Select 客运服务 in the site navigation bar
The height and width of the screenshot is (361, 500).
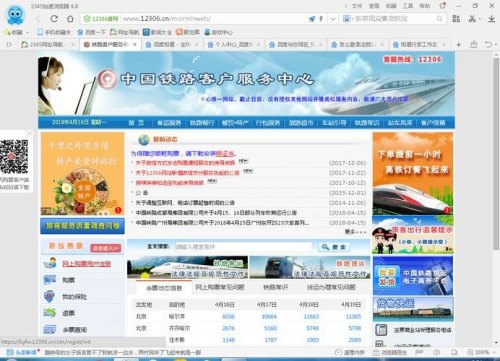click(x=169, y=123)
